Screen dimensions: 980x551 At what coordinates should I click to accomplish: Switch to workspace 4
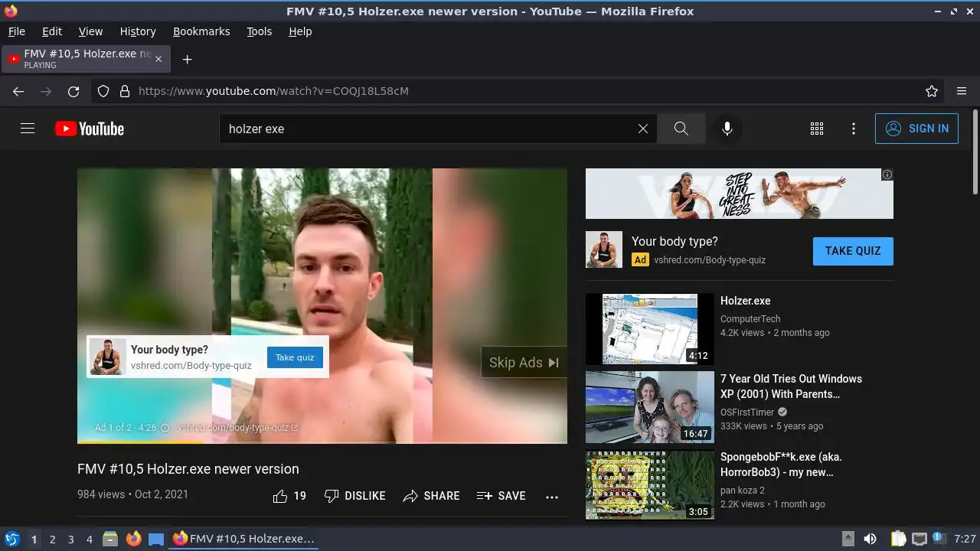(89, 540)
